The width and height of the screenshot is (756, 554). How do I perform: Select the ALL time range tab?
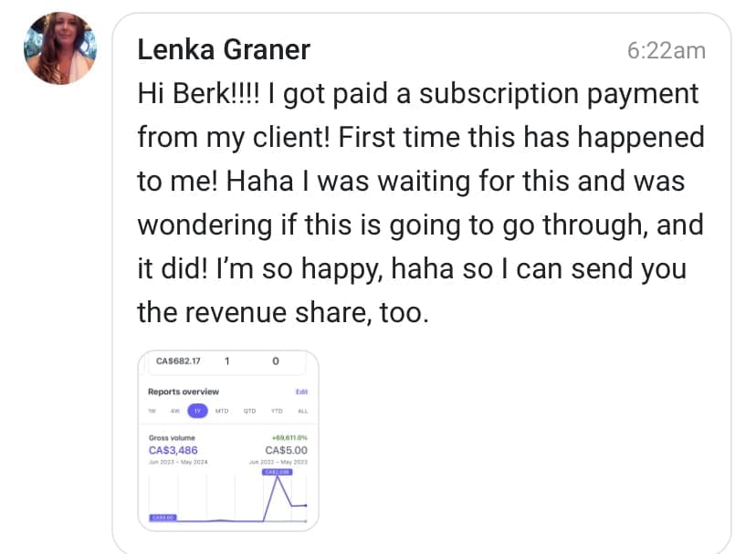302,412
